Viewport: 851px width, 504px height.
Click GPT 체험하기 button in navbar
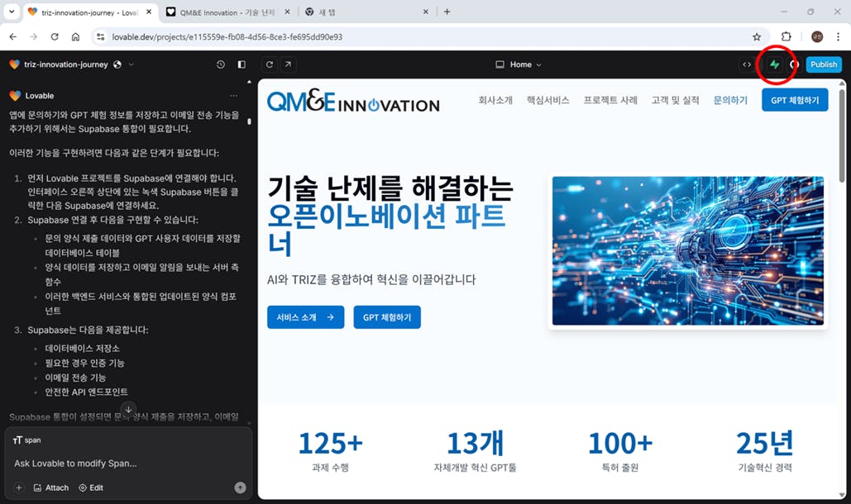795,100
